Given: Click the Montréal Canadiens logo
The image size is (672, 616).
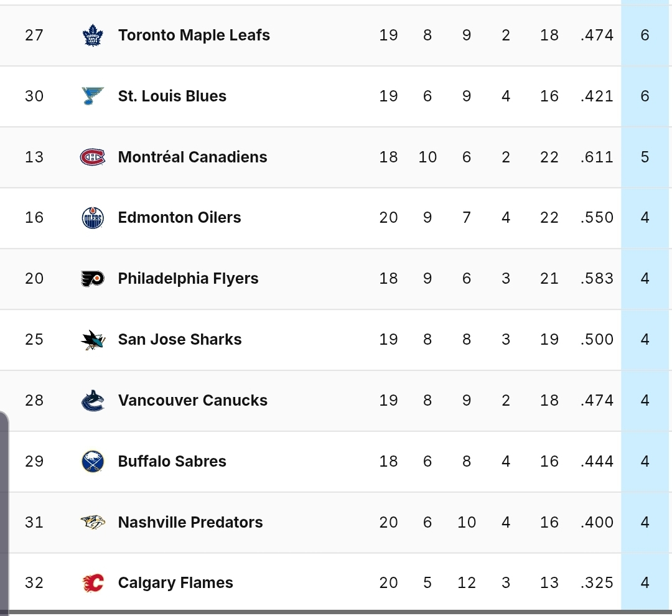Looking at the screenshot, I should (93, 157).
